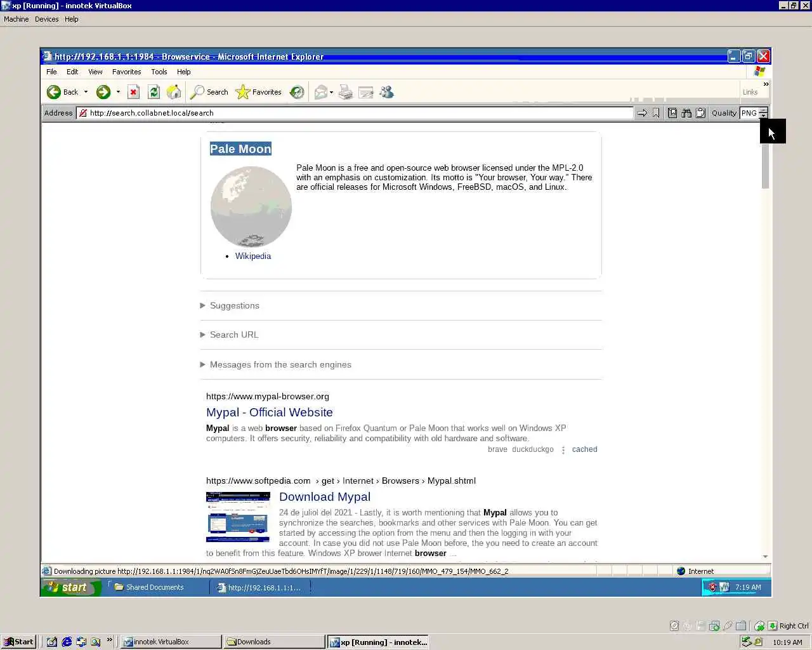Click the VirtualBox network status icon

714,626
